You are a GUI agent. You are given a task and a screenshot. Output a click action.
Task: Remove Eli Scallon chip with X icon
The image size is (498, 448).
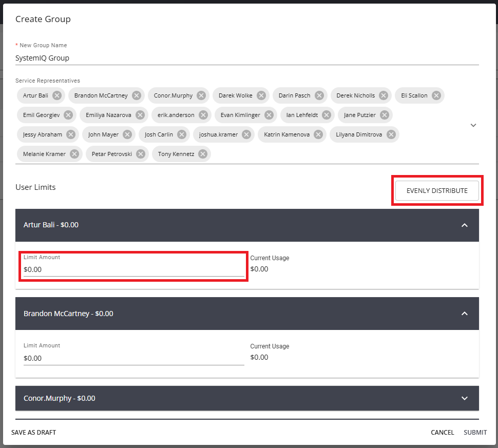[x=436, y=95]
